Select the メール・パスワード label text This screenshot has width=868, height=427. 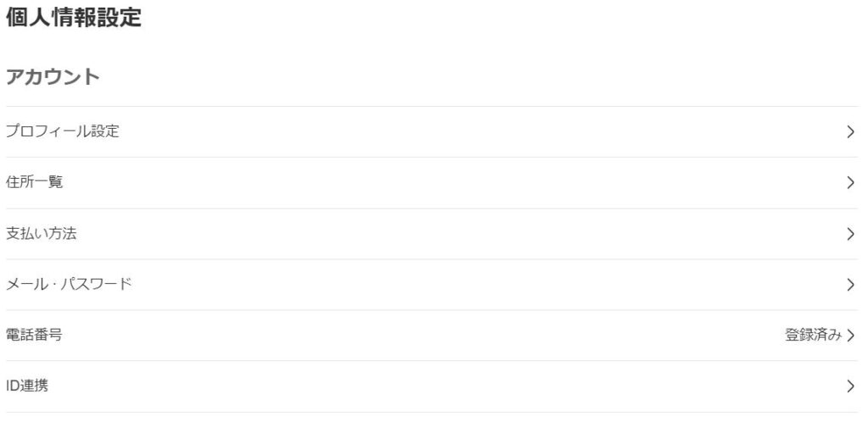(x=69, y=285)
